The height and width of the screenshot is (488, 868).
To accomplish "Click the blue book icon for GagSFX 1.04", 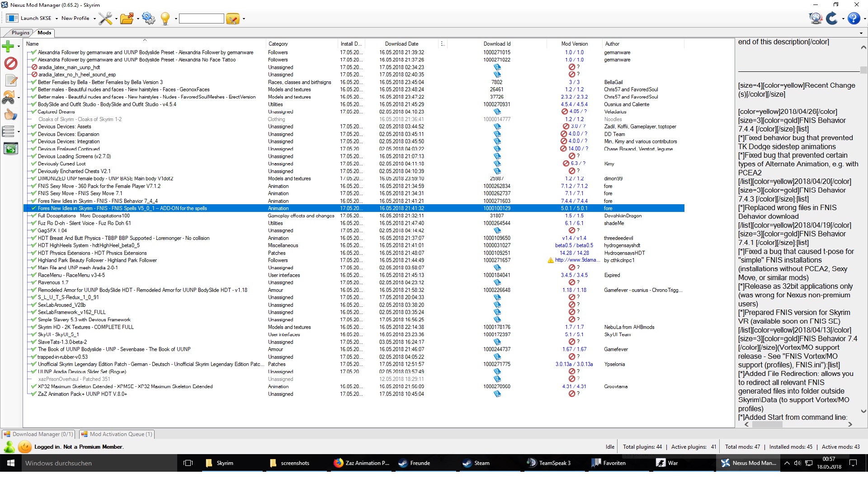I will [x=497, y=230].
